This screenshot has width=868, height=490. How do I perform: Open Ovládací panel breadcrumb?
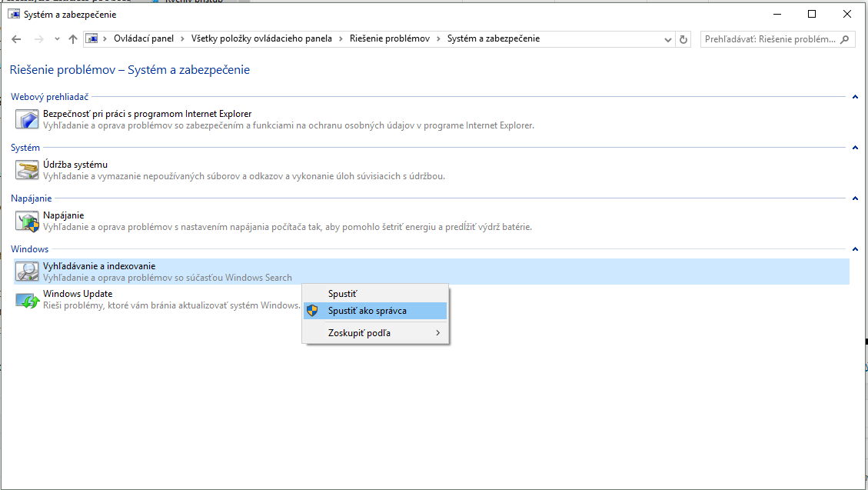coord(143,38)
